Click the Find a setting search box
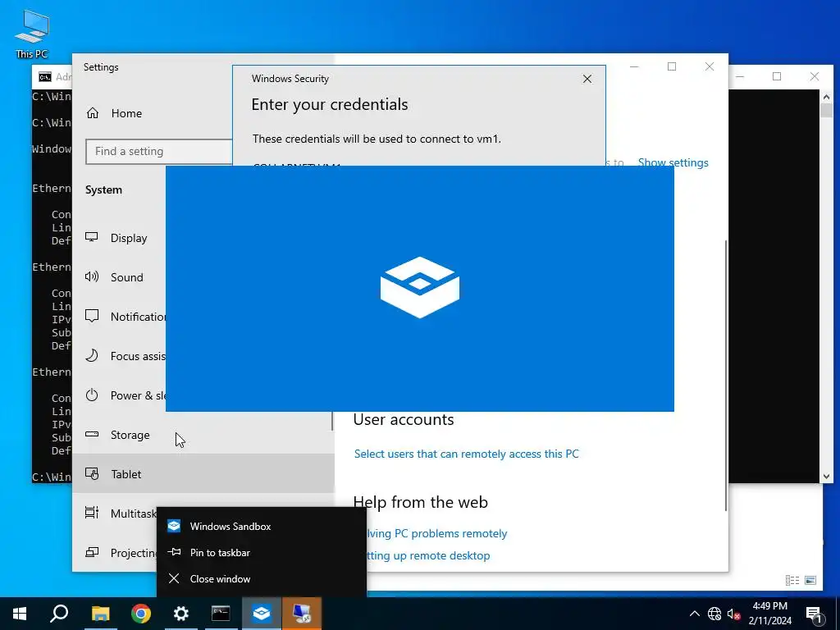Image resolution: width=840 pixels, height=630 pixels. (x=159, y=151)
